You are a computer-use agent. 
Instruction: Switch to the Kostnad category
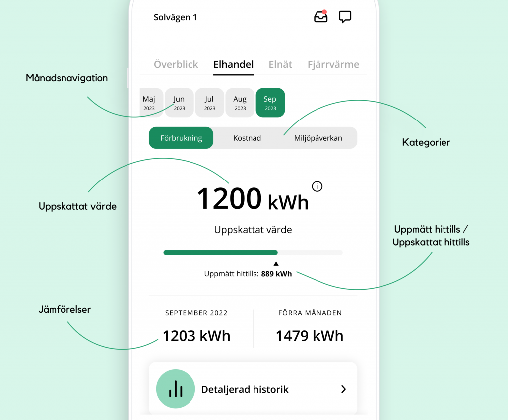click(x=247, y=138)
